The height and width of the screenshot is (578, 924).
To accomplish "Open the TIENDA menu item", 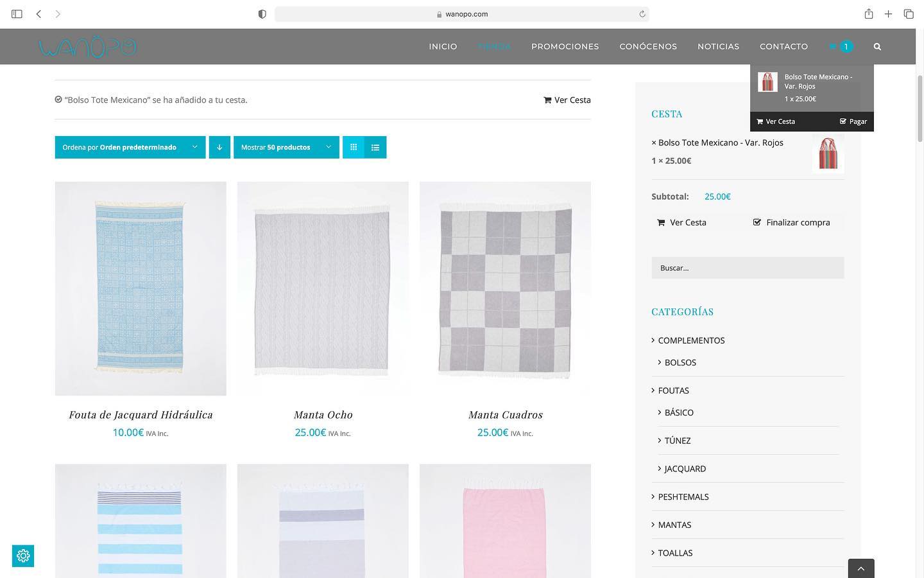I will (x=494, y=46).
